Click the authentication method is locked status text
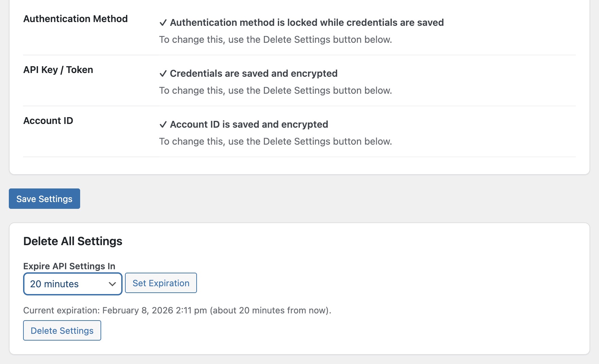The width and height of the screenshot is (599, 364). [307, 22]
